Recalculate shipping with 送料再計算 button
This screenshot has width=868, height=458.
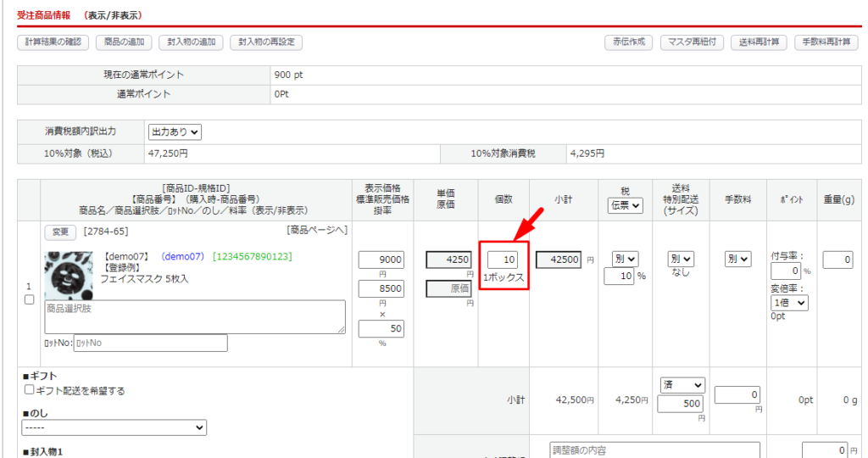pyautogui.click(x=759, y=42)
